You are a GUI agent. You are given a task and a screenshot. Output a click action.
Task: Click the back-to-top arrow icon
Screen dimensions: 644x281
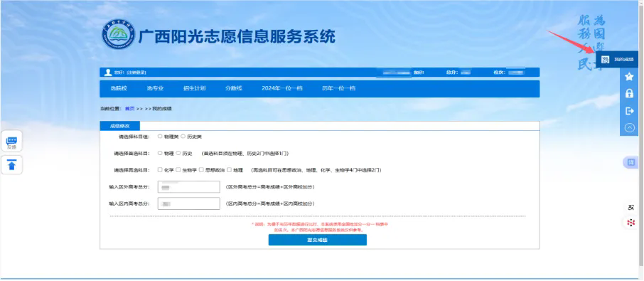tap(11, 165)
